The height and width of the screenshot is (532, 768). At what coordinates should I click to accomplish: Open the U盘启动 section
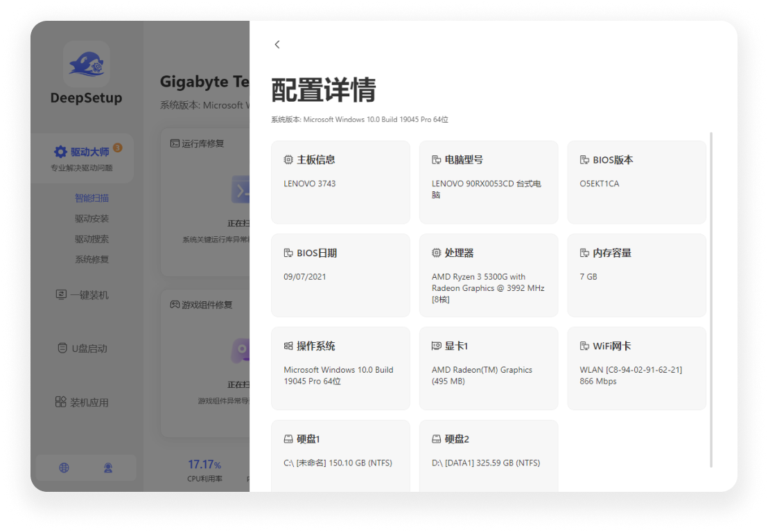click(x=82, y=348)
